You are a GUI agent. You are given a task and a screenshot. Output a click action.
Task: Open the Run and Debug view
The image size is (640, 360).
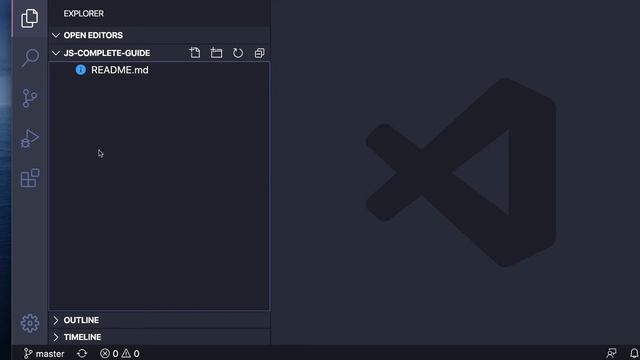pos(29,138)
